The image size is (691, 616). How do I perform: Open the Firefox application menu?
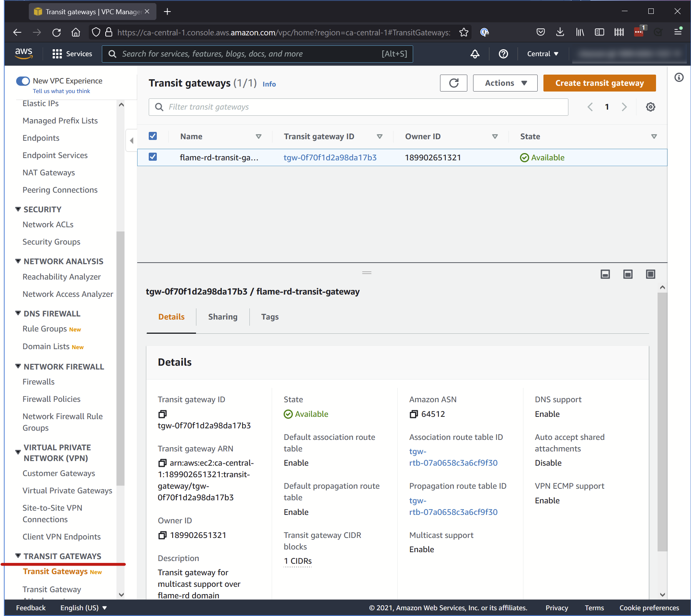[x=678, y=32]
